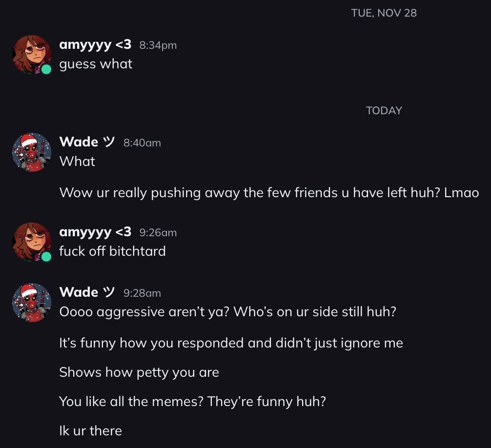This screenshot has height=448, width=491.
Task: Open amyyyy <3 username at 9:26am
Action: [x=95, y=232]
